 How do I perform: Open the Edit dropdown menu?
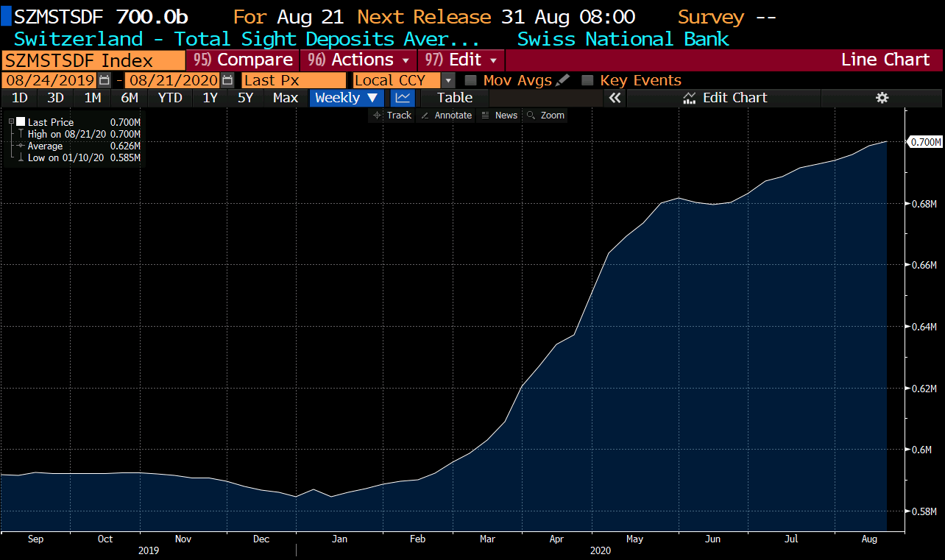(x=461, y=60)
